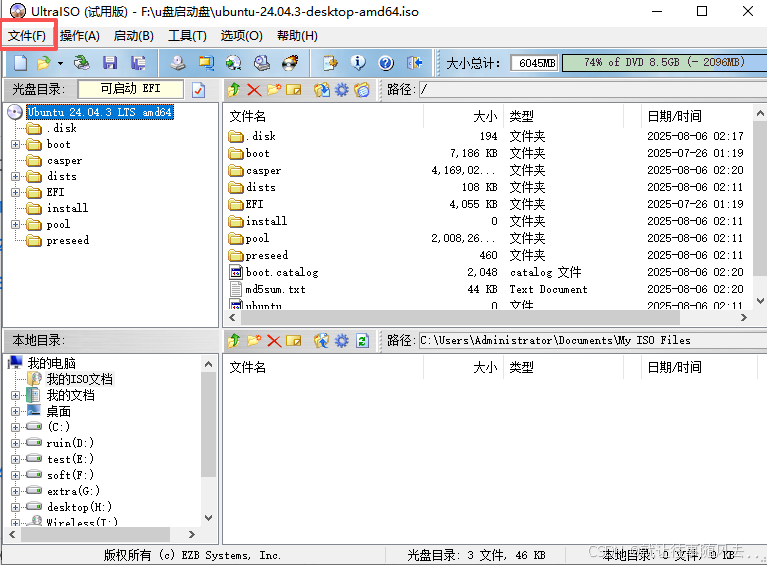Click the New blank image toolbar icon
Screen dimensions: 767x565
click(x=21, y=63)
